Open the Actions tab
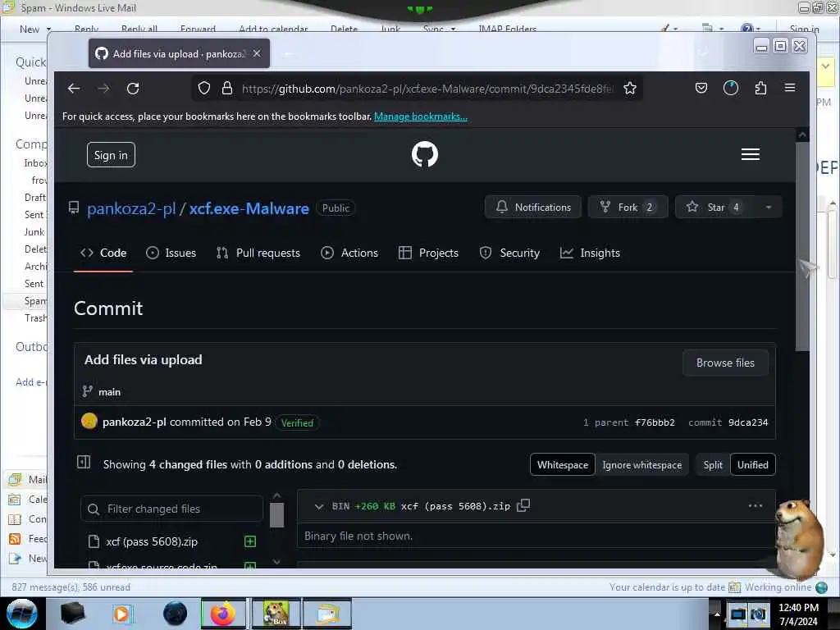This screenshot has width=840, height=630. click(349, 253)
